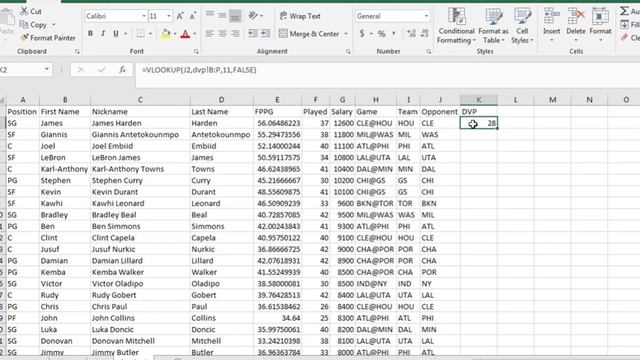Select the CHA@POR game cell for Kemba

coord(376,272)
